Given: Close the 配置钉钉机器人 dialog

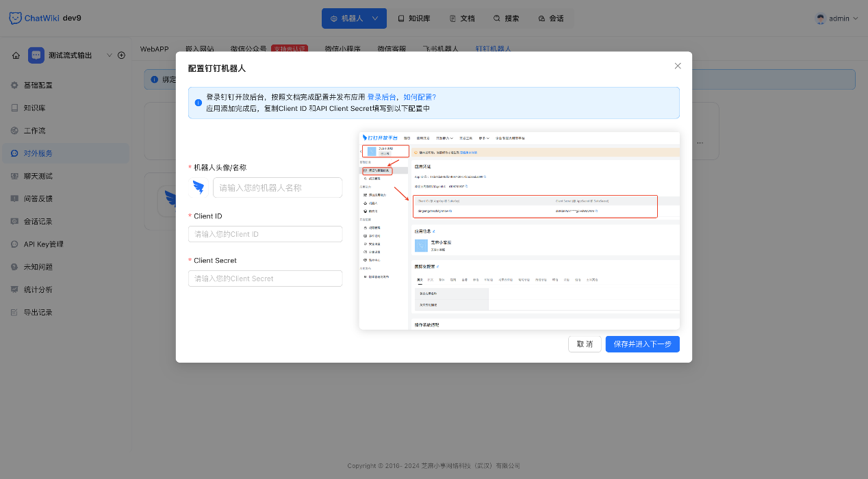Looking at the screenshot, I should click(678, 66).
